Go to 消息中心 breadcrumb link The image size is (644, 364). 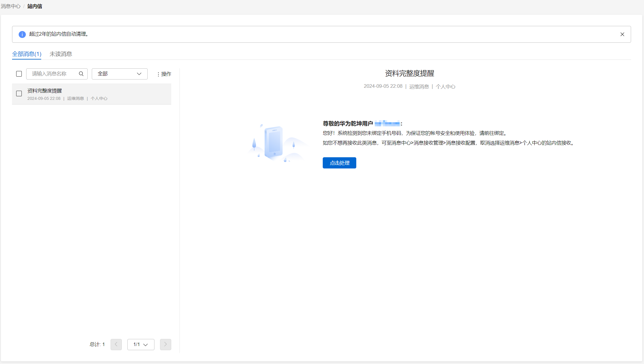pos(11,6)
